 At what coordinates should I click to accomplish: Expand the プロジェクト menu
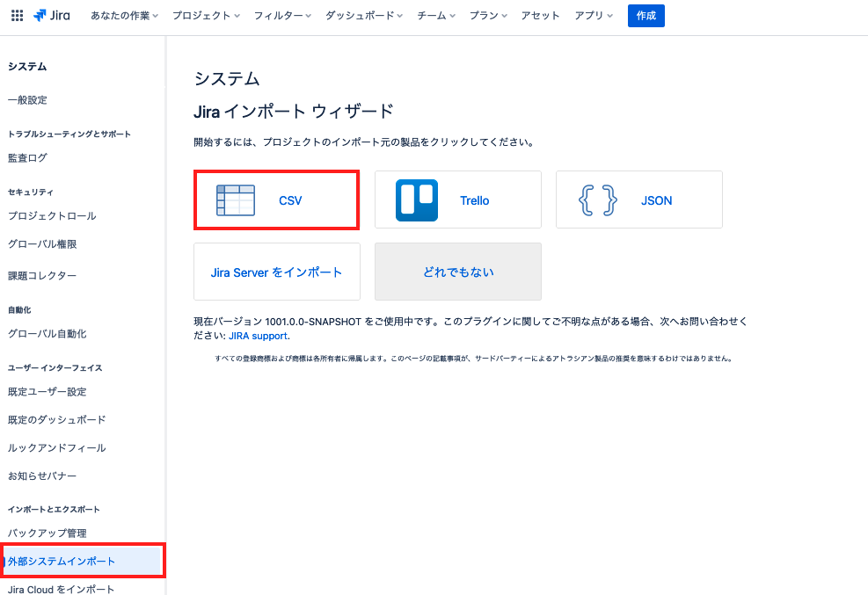tap(206, 16)
